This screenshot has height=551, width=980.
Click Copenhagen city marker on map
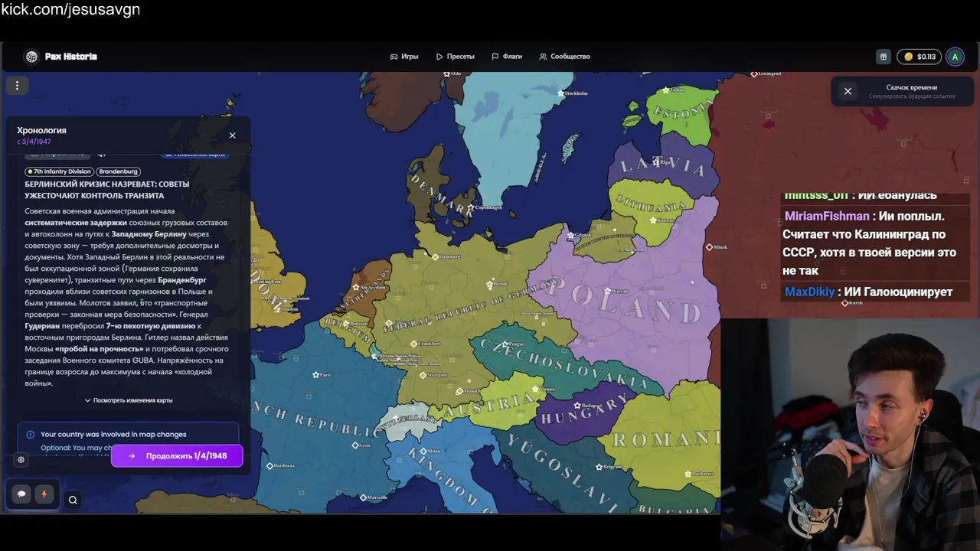(x=471, y=207)
